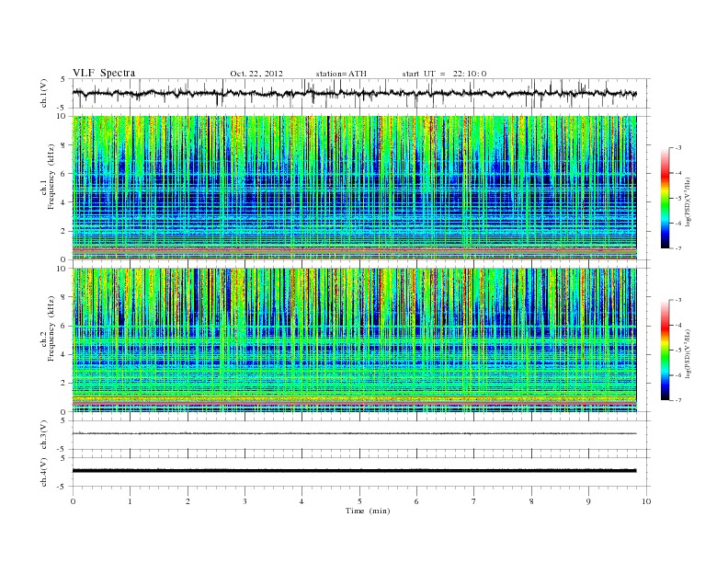The image size is (728, 563).
Task: Select the "ch.3(V)" axis label
Action: point(44,435)
